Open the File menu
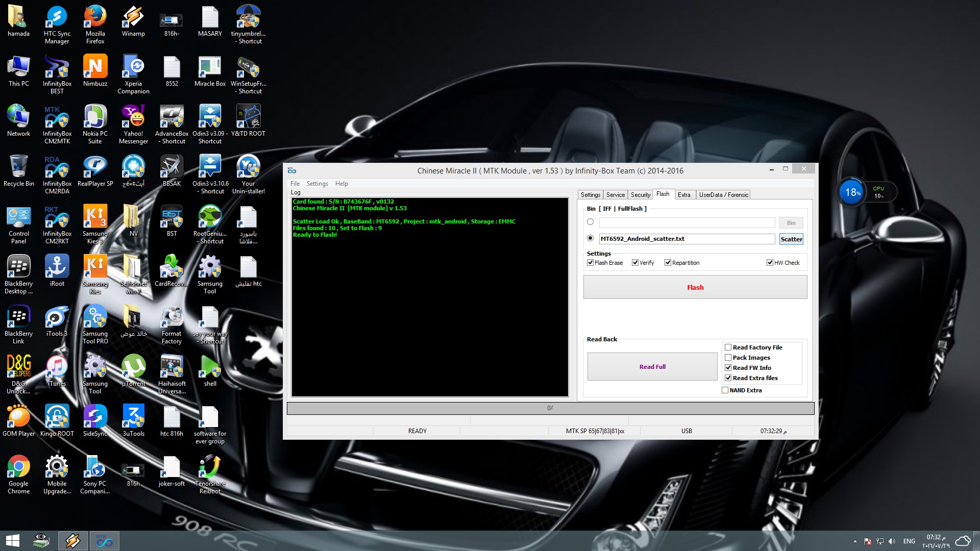The height and width of the screenshot is (551, 980). point(295,184)
